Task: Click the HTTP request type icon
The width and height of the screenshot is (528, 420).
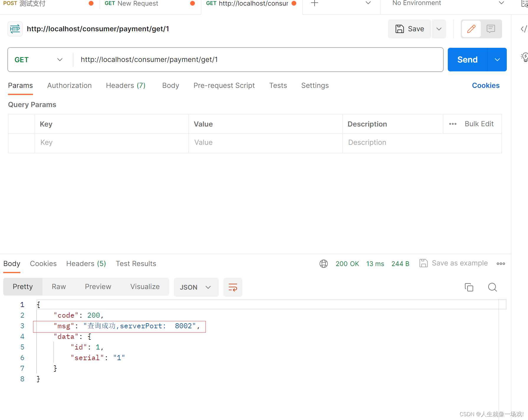Action: [x=15, y=29]
